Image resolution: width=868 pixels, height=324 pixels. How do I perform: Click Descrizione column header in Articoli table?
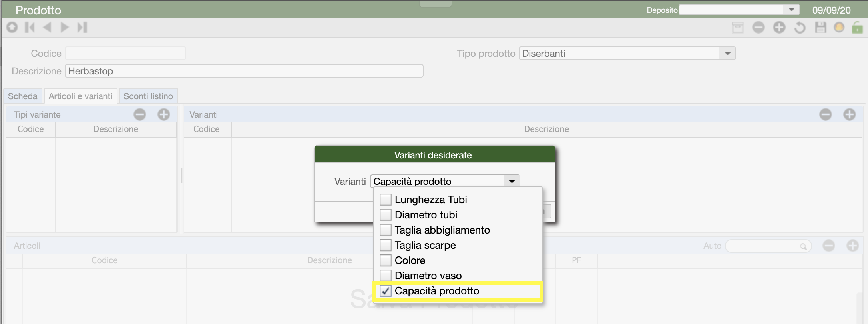coord(329,260)
